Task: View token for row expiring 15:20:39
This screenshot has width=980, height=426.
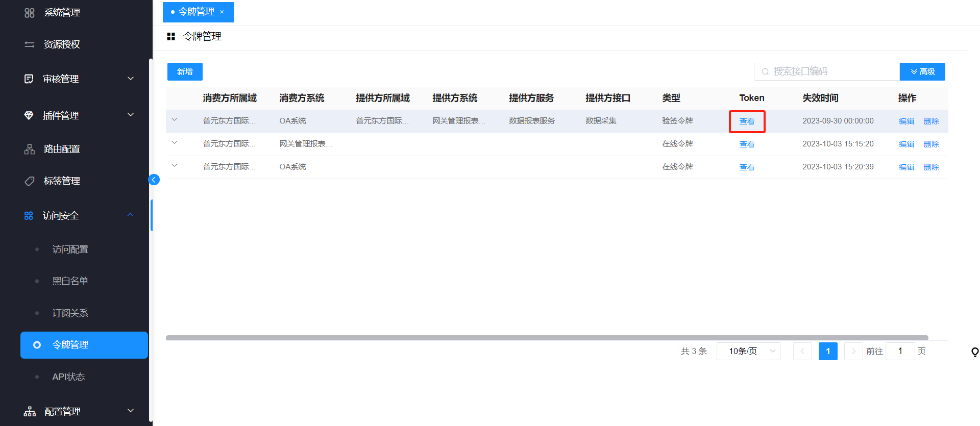Action: coord(747,167)
